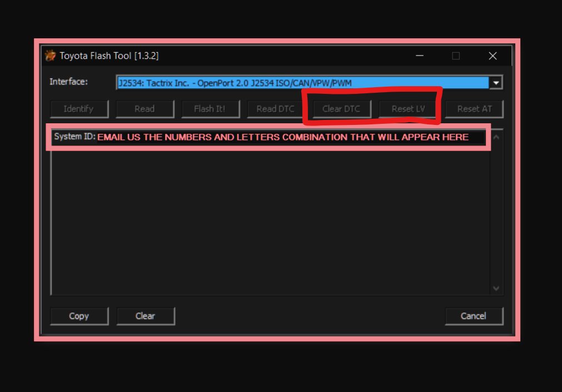
Task: Click the Toyota Flash Tool [1.3.2] title
Action: click(109, 56)
